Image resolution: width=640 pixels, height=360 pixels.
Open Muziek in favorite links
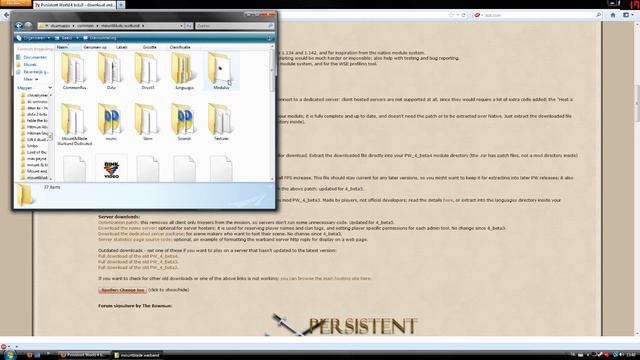pos(30,64)
